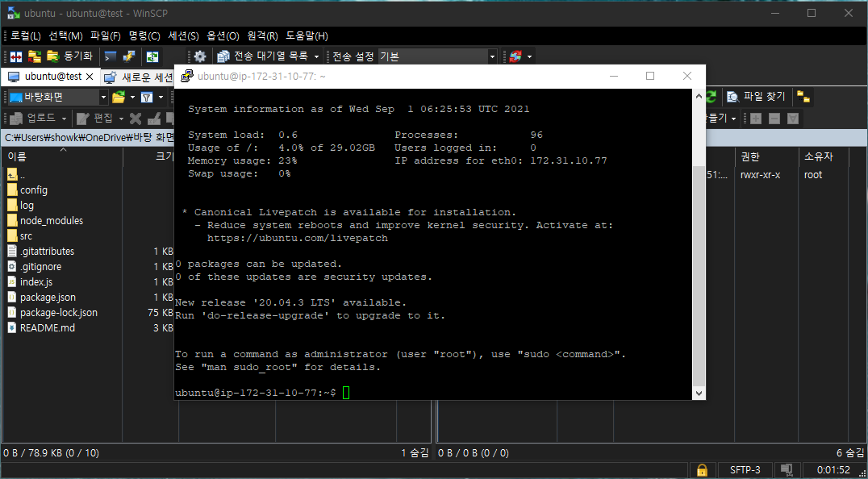Open the 원격(R) menu
Image resolution: width=868 pixels, height=479 pixels.
pos(262,36)
